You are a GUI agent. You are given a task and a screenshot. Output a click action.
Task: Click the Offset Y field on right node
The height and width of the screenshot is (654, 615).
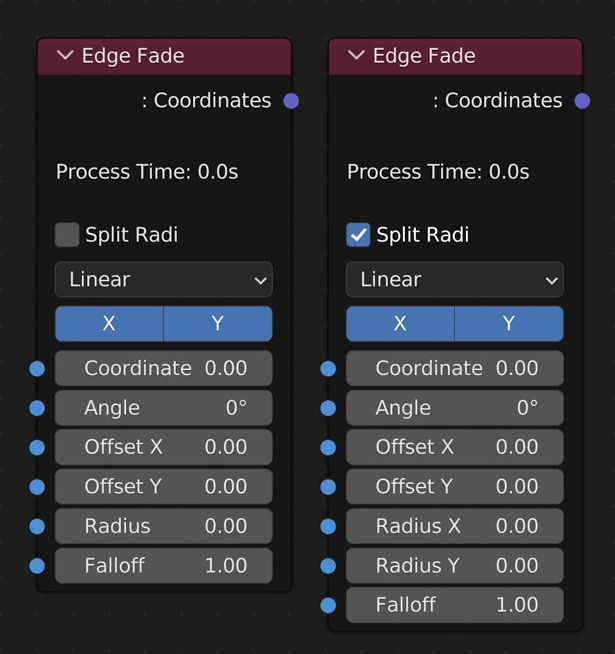[455, 487]
